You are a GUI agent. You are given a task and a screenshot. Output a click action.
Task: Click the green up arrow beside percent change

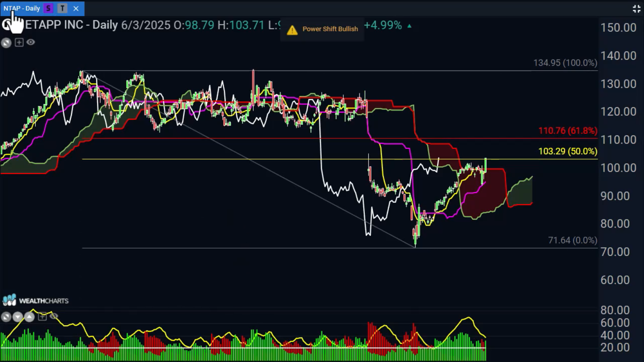coord(409,26)
